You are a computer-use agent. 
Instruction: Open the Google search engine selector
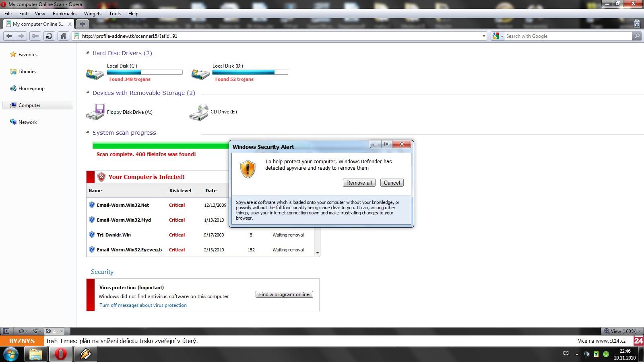[498, 36]
